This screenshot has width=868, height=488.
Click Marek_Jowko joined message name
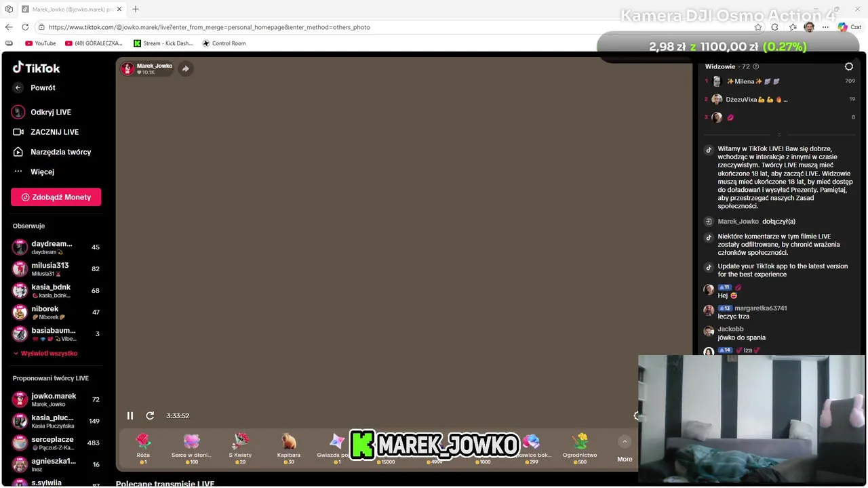(738, 222)
